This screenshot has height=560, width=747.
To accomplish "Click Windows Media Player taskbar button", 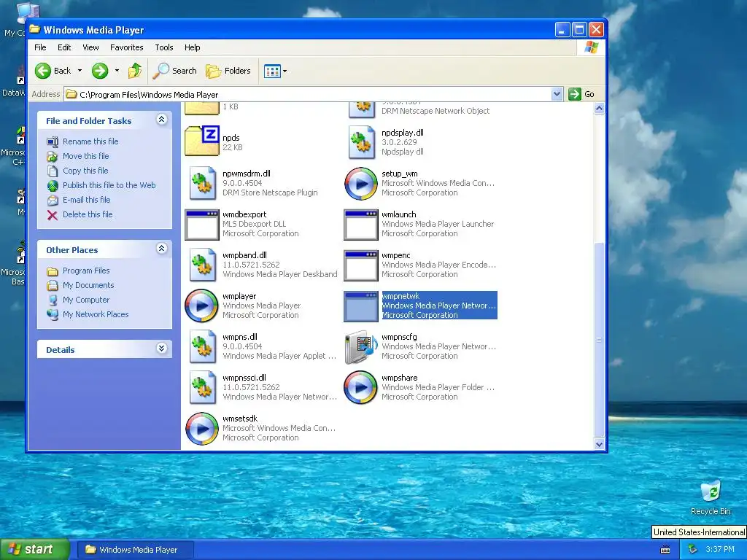I will 135,550.
